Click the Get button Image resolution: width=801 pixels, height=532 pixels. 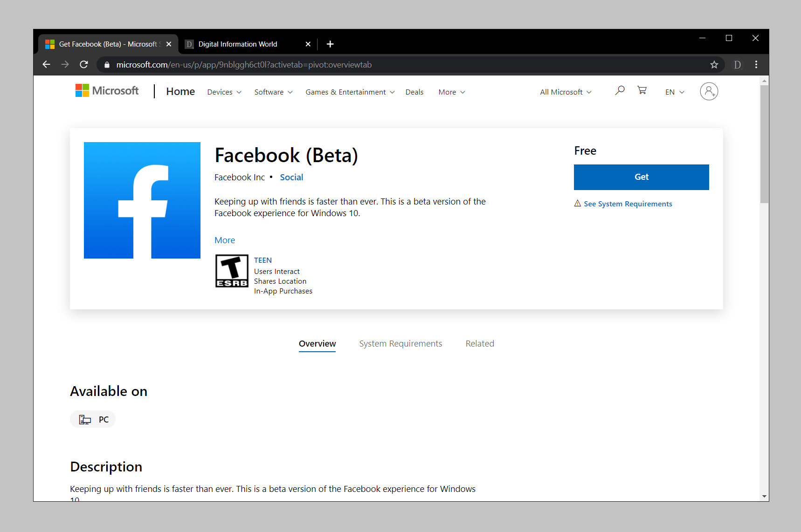(x=641, y=177)
